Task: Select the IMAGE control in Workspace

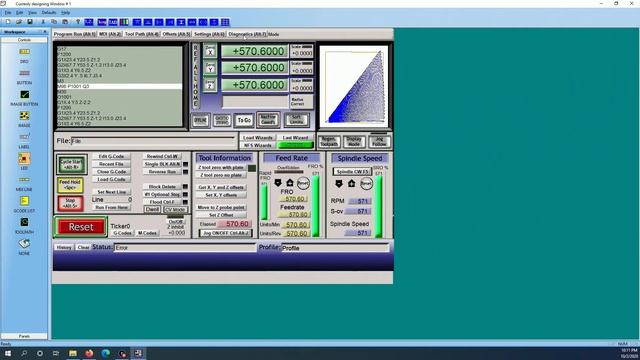Action: pos(24,116)
